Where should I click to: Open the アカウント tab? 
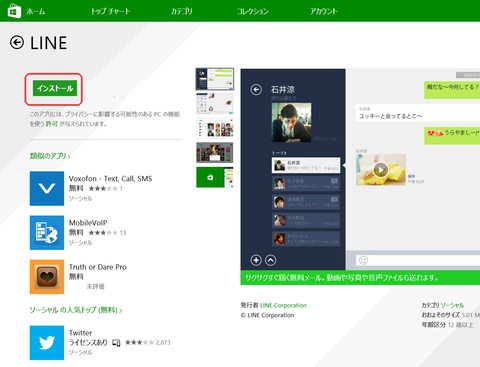[324, 11]
